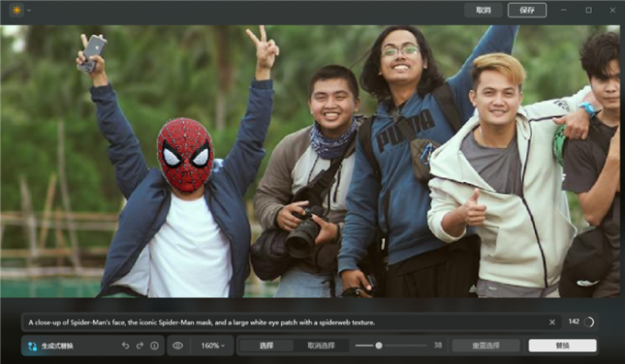The width and height of the screenshot is (625, 364).
Task: Toggle the eye preview visibility
Action: [177, 346]
